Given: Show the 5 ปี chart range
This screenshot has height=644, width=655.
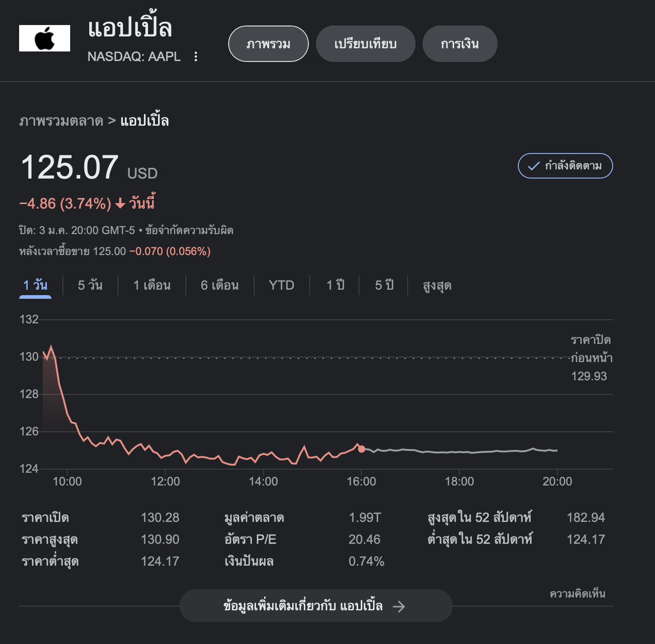Looking at the screenshot, I should click(x=384, y=285).
